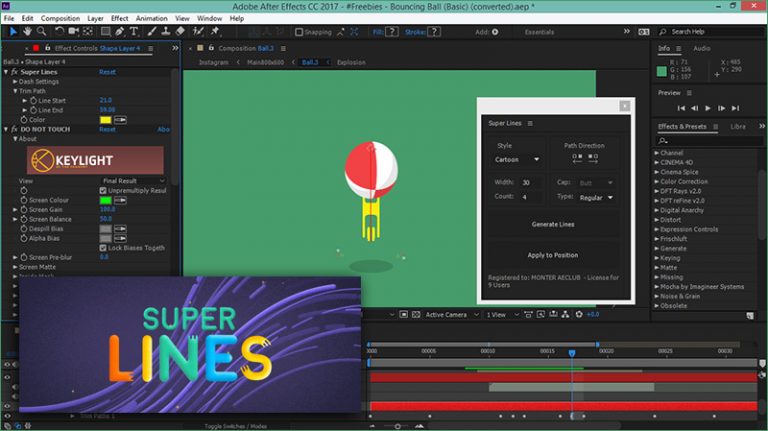Click the Screen Colour eyedropper icon
768x431 pixels.
[x=122, y=200]
